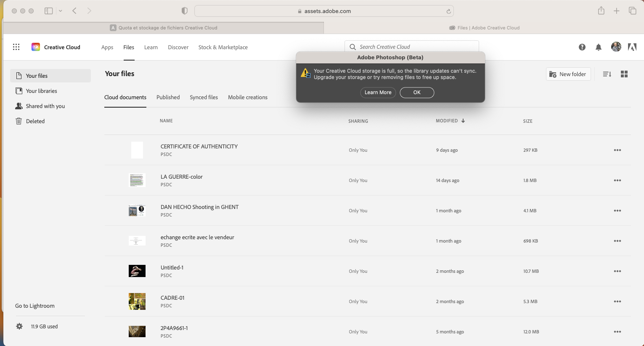Select the Stock & Marketplace menu item
The image size is (644, 346).
pyautogui.click(x=223, y=47)
